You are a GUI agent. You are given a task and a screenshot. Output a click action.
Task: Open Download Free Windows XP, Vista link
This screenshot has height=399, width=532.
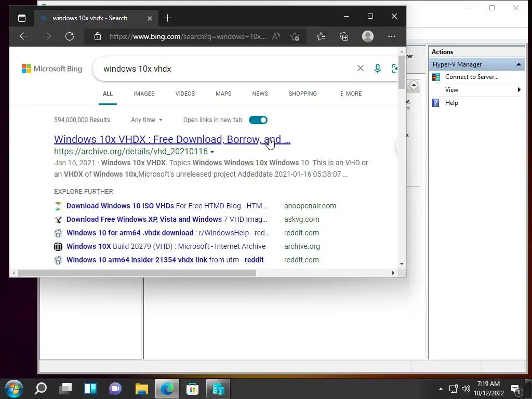click(167, 220)
